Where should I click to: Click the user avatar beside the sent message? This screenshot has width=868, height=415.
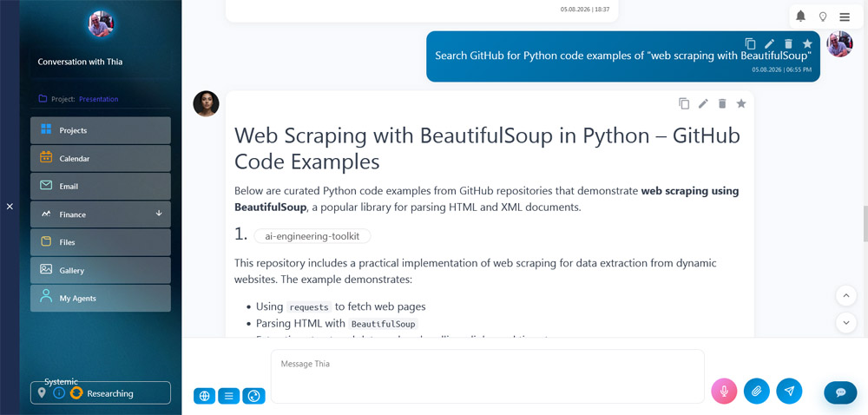[x=839, y=44]
